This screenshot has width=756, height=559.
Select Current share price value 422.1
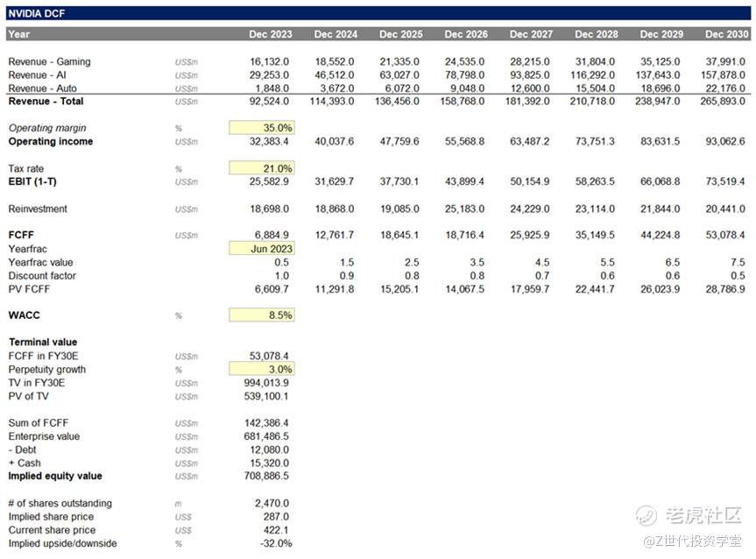click(276, 530)
